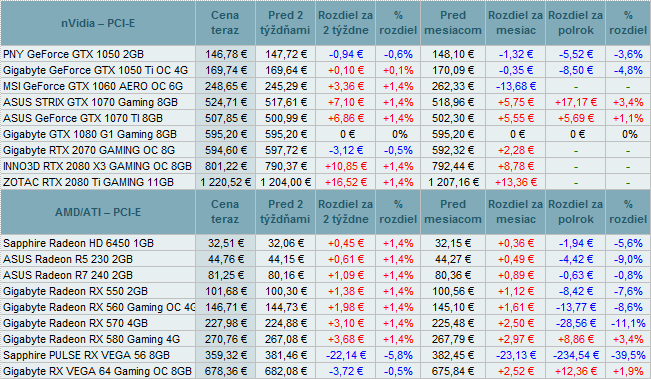Click the AMD section Rozdiel za polrok header
This screenshot has width=651, height=379.
(x=575, y=212)
